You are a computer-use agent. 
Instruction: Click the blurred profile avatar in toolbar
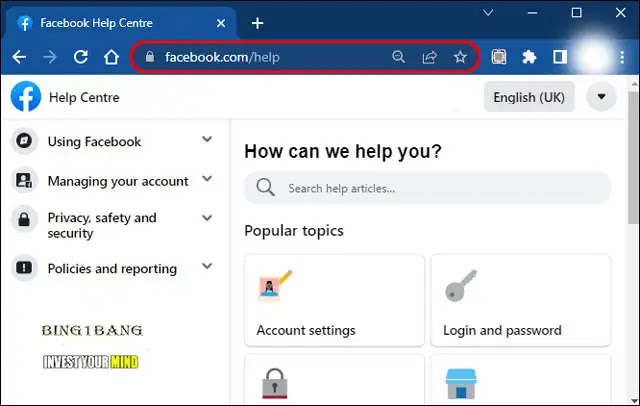[591, 57]
